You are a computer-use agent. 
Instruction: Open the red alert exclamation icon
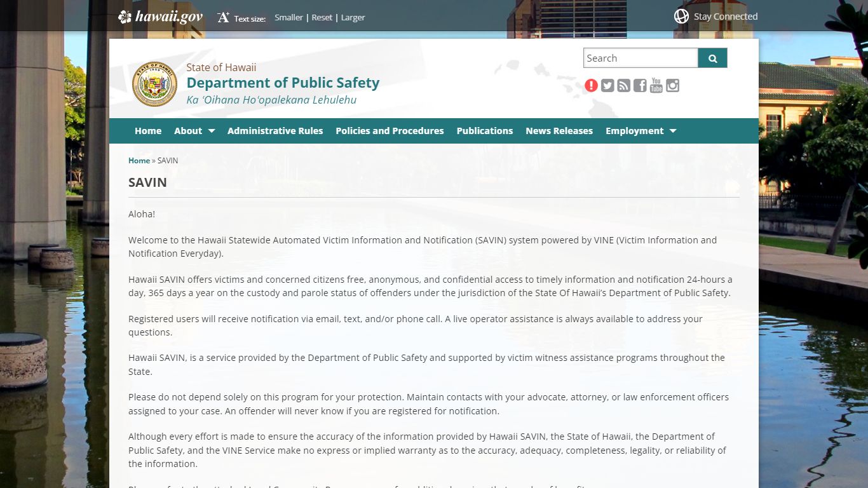coord(591,85)
